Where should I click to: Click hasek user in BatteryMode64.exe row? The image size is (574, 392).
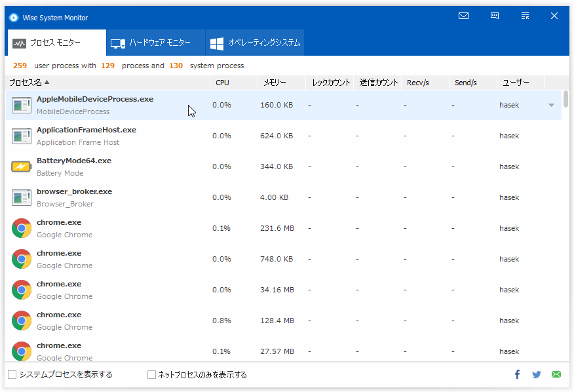pyautogui.click(x=509, y=167)
